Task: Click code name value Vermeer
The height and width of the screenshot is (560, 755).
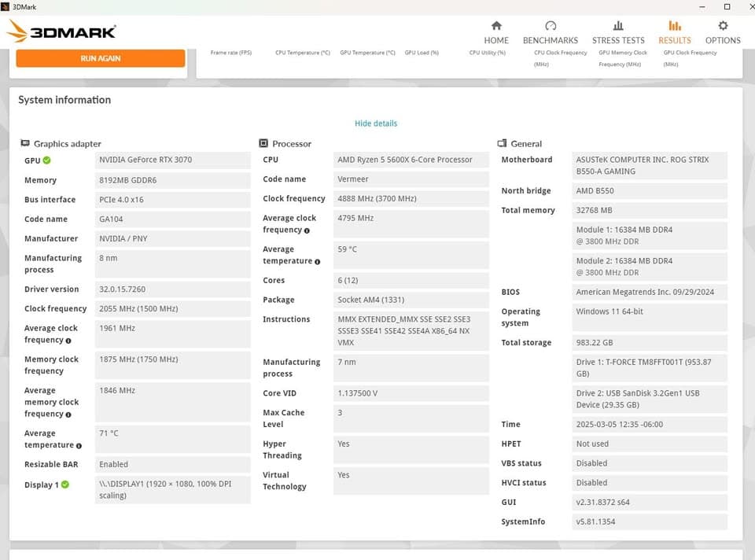Action: (411, 179)
